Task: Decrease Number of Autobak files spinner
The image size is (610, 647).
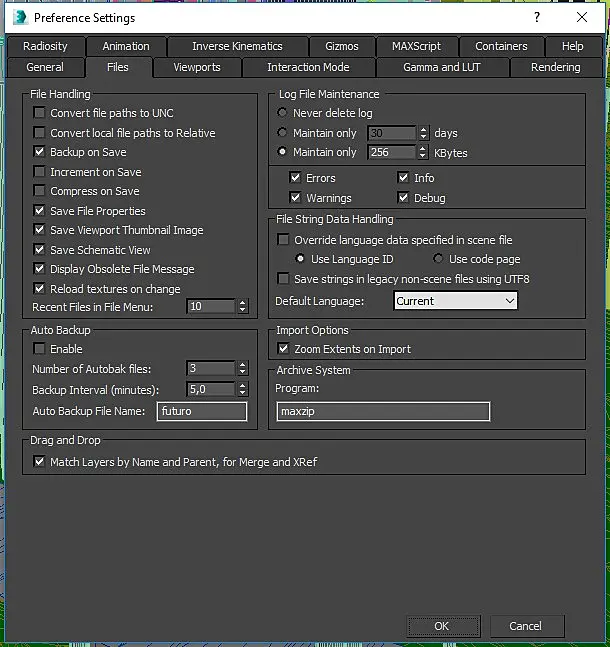Action: pyautogui.click(x=243, y=372)
